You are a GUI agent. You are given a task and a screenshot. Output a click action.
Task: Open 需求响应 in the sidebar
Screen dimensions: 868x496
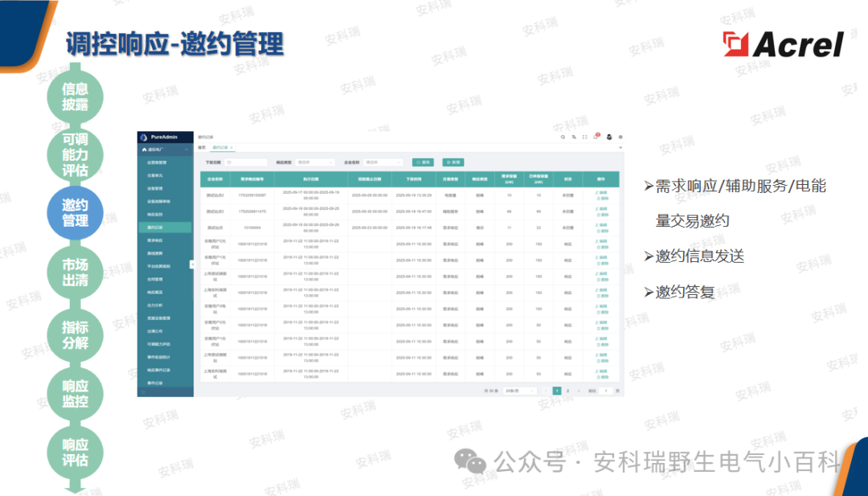coord(154,240)
